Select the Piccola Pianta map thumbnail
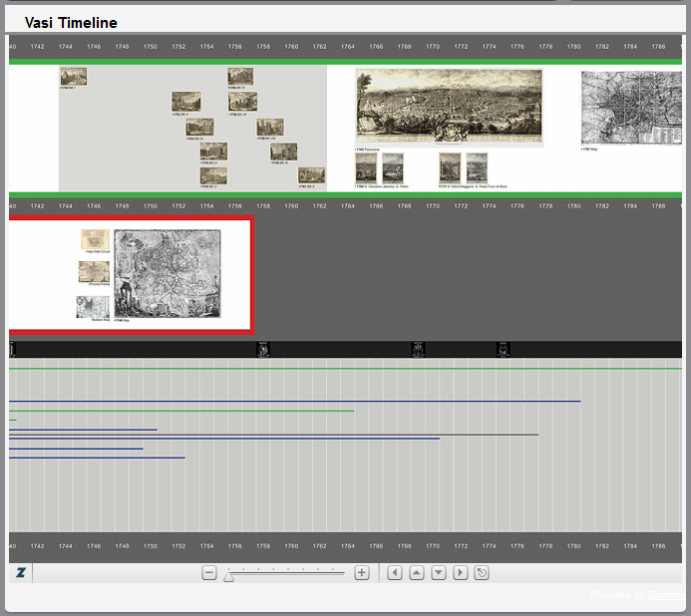The height and width of the screenshot is (616, 691). 94,272
